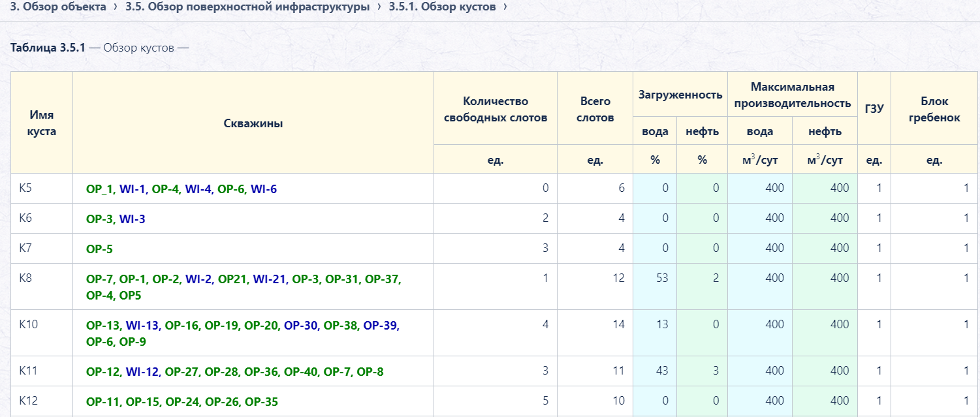Open well OP-8 in row K11

pos(370,372)
